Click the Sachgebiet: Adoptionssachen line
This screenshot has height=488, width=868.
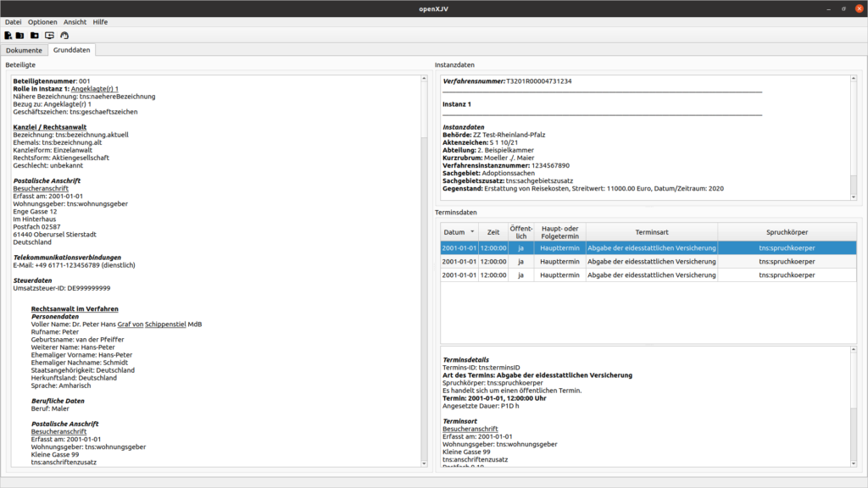point(489,174)
